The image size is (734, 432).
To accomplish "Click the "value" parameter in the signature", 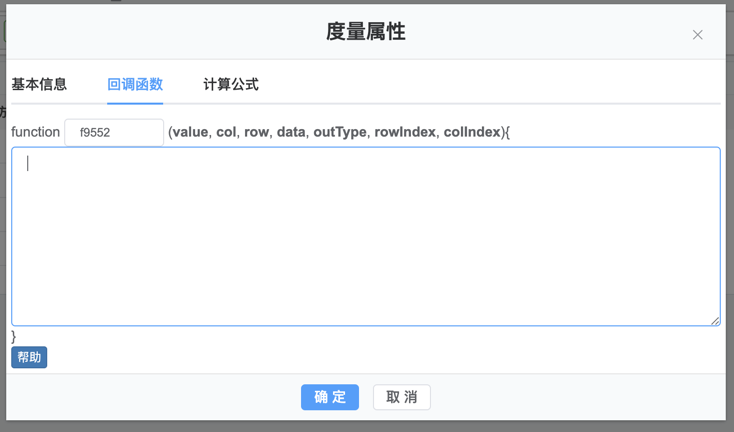I will (x=191, y=132).
